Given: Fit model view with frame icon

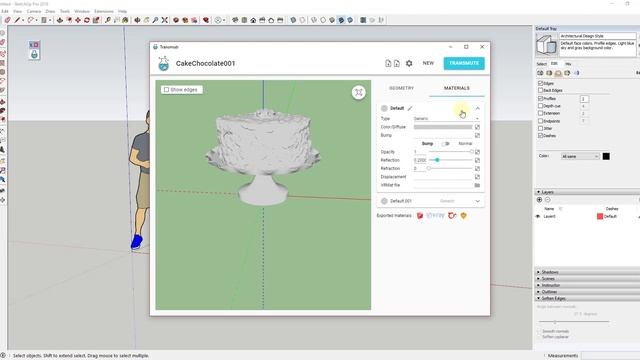Looking at the screenshot, I should point(358,92).
